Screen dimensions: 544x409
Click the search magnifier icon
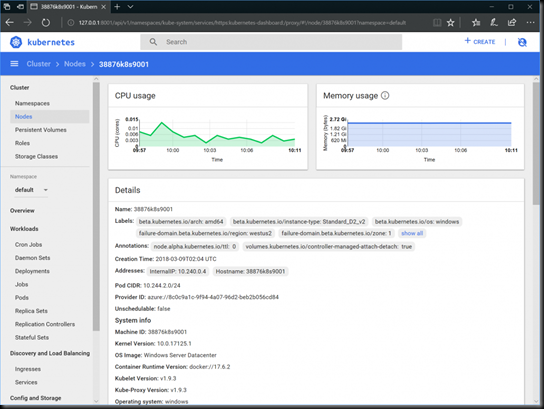[153, 42]
